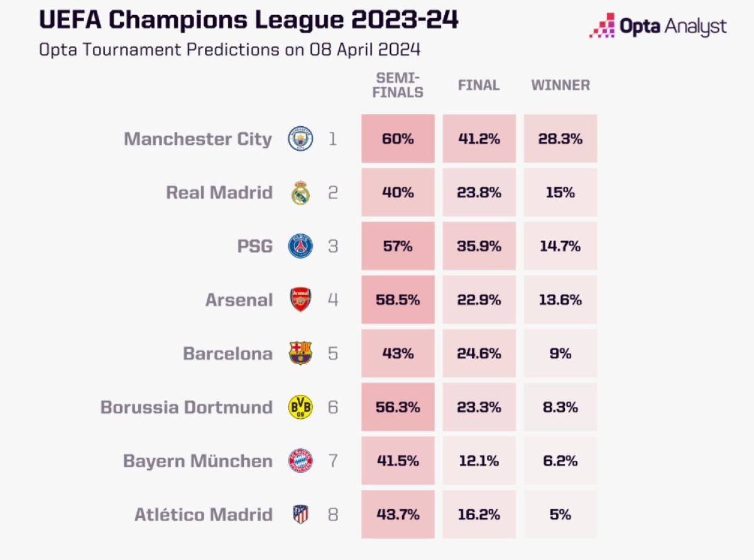Click PSG's 35.9% final cell

479,246
